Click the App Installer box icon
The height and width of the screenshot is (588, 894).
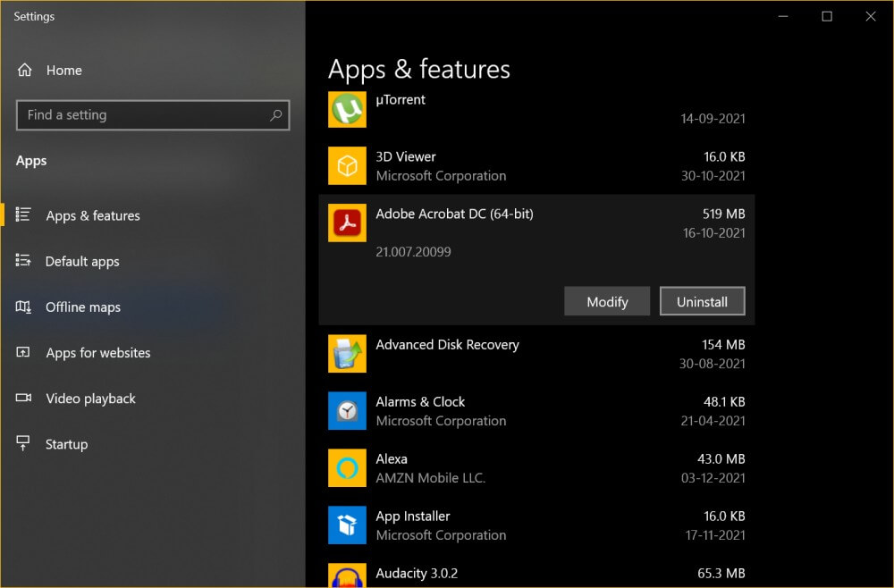tap(347, 525)
